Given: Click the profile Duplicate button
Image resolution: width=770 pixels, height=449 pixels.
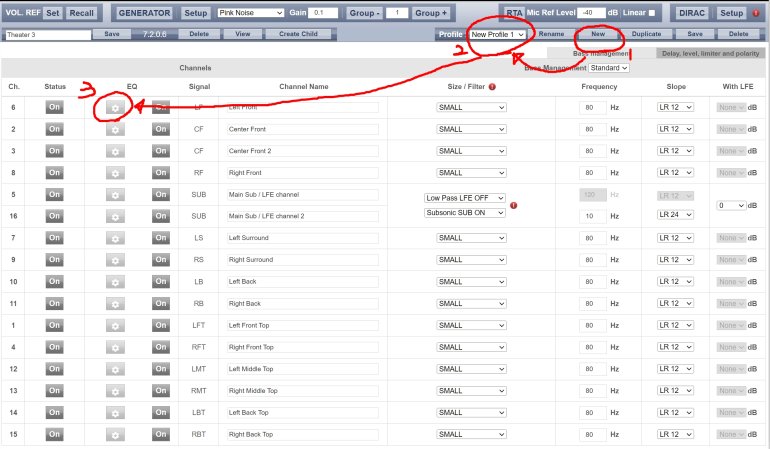Looking at the screenshot, I should point(646,34).
